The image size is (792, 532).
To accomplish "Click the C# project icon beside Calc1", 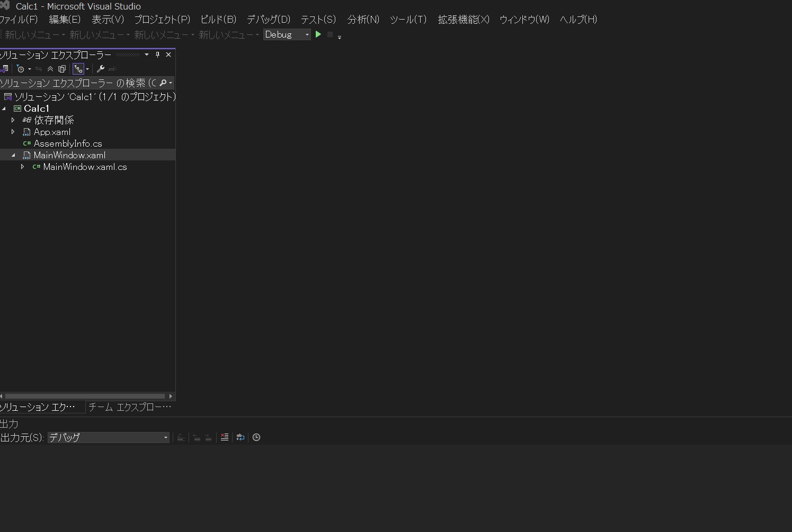I will click(x=17, y=109).
